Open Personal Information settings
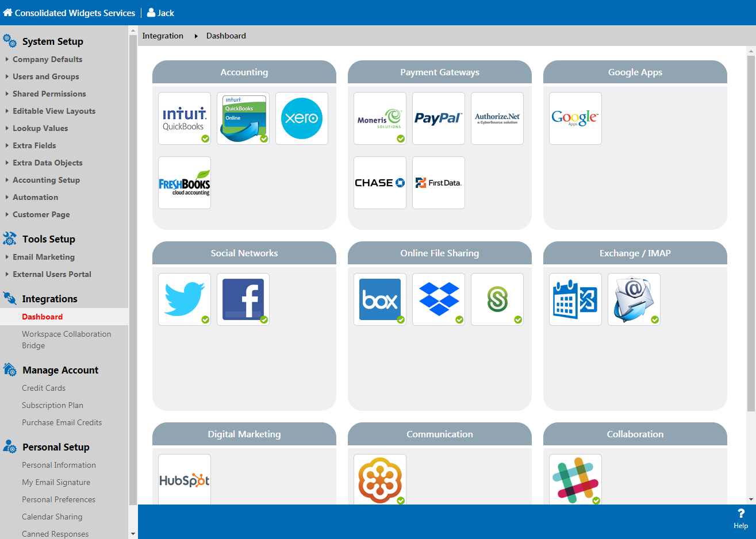This screenshot has height=539, width=756. click(59, 465)
